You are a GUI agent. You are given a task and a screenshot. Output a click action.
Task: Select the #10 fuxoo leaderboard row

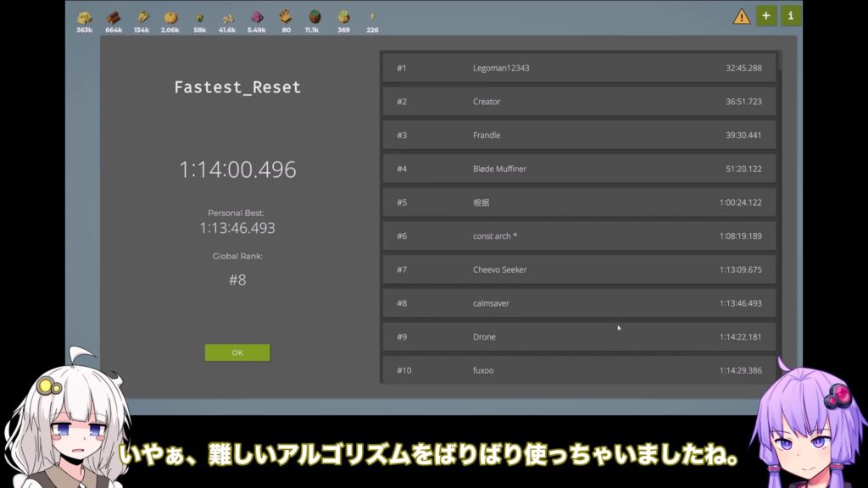point(579,369)
